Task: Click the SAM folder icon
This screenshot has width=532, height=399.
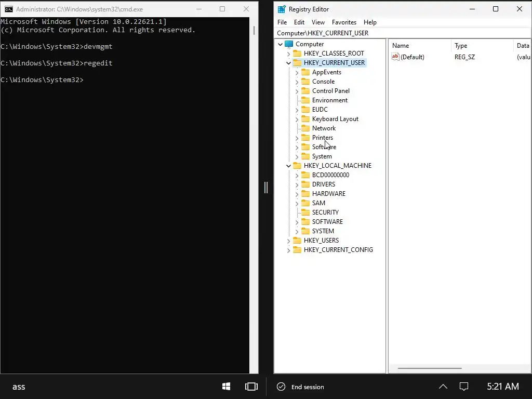Action: (x=305, y=203)
